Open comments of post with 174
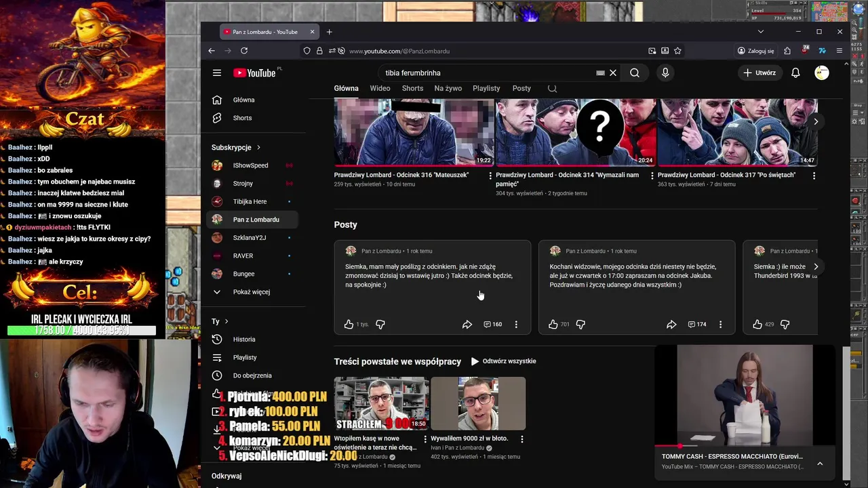This screenshot has width=868, height=488. 697,325
